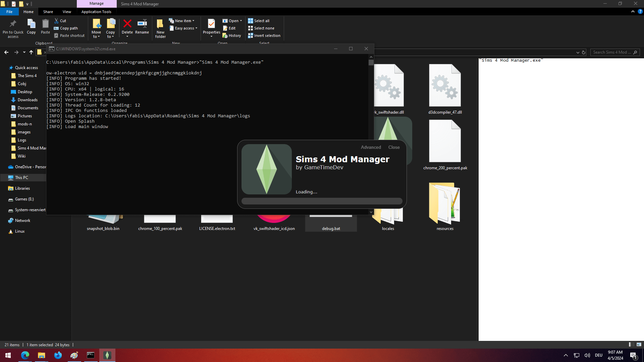Screen dimensions: 644x362
Task: Select snapshot_blob.bin file
Action: click(x=103, y=223)
